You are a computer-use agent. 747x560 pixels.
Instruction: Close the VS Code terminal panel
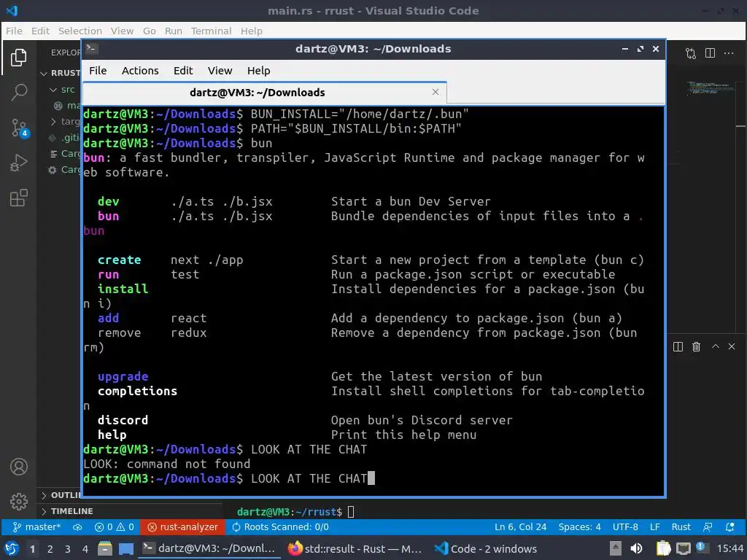click(x=732, y=346)
